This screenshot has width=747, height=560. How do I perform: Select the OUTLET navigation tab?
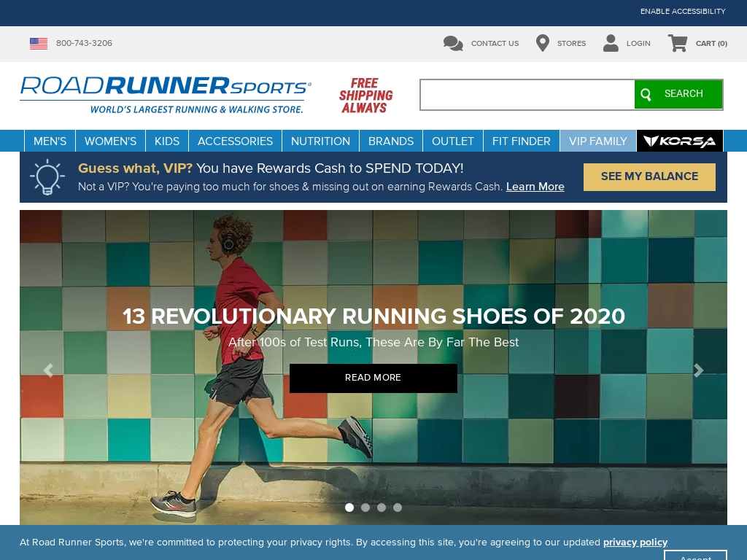(x=452, y=141)
